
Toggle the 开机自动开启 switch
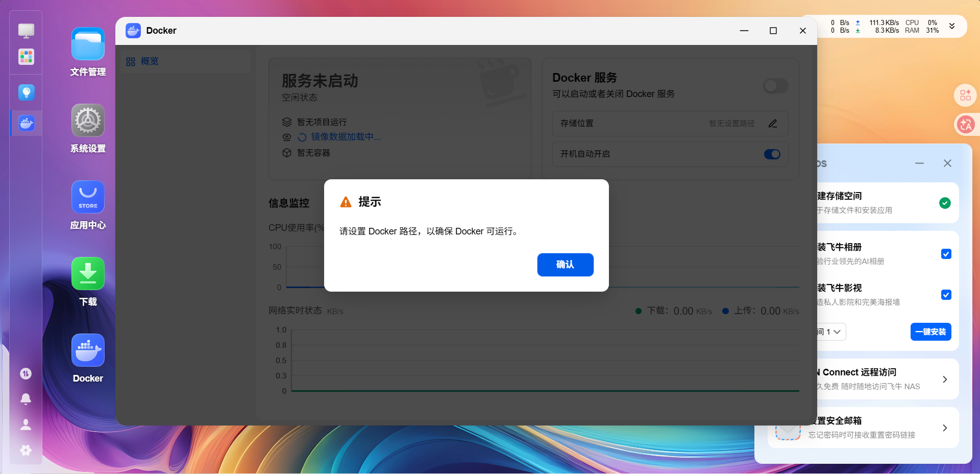pyautogui.click(x=772, y=154)
